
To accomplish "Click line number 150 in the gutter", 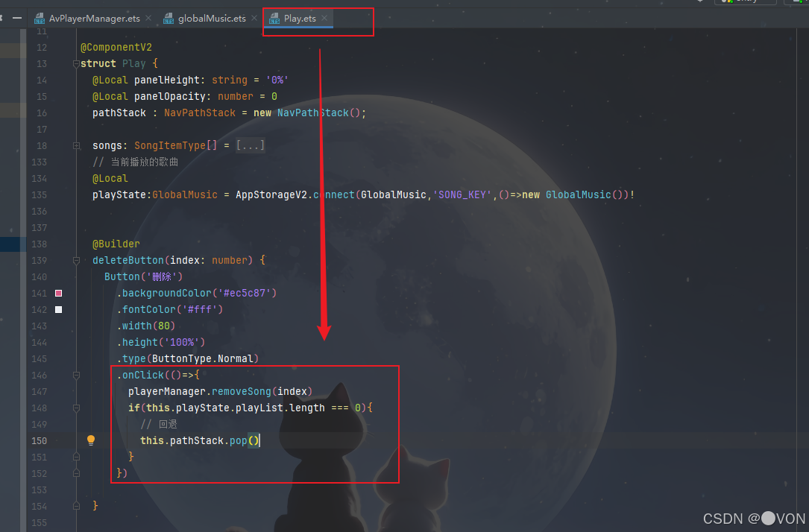I will 40,441.
